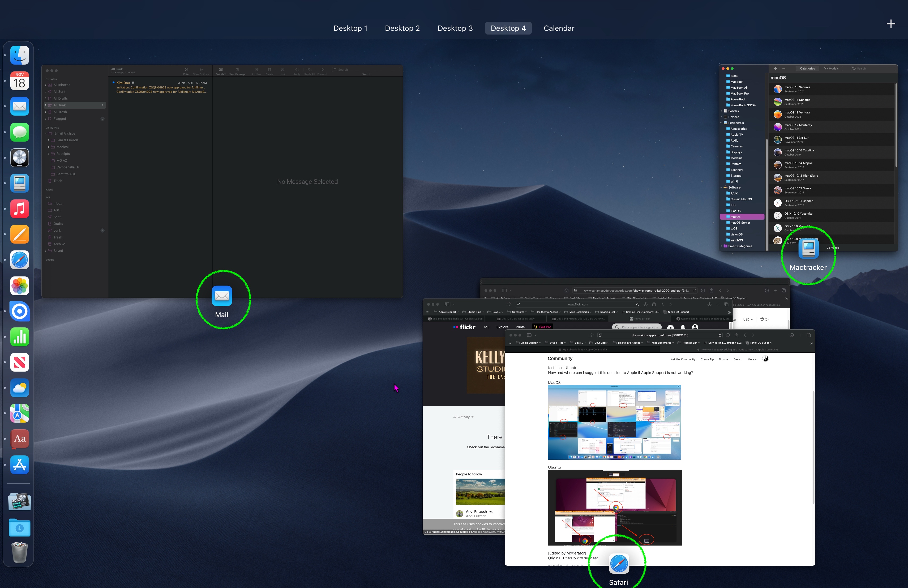The width and height of the screenshot is (908, 588).
Task: Click the add new desktop plus button
Action: [x=890, y=24]
